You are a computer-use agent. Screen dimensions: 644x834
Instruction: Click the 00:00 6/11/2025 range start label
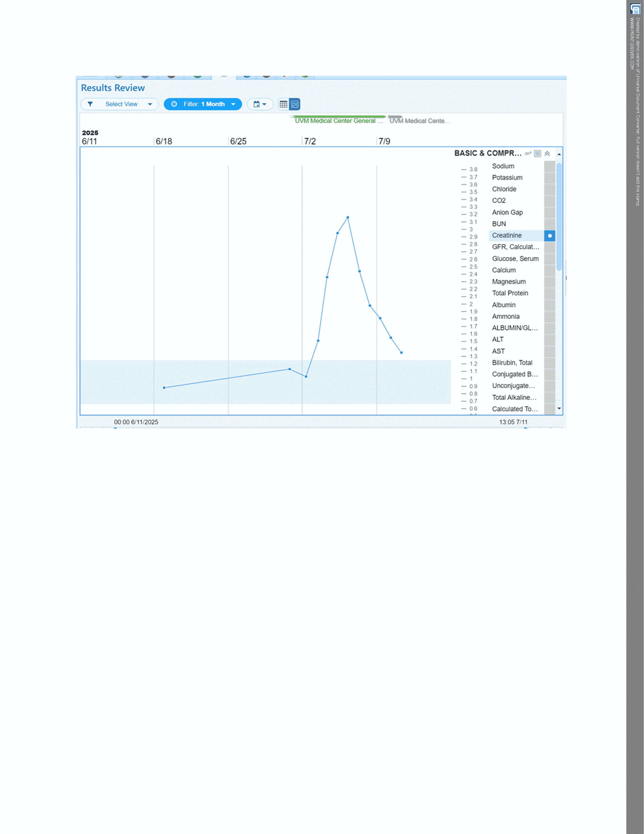(x=136, y=422)
